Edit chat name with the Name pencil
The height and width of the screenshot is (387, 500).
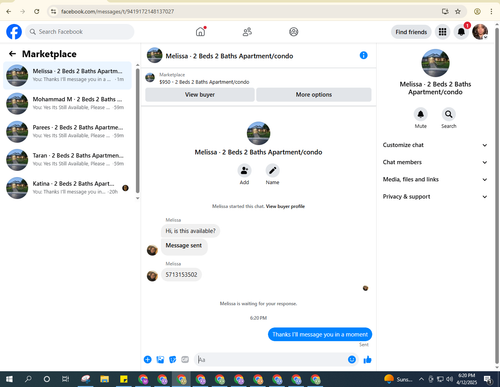click(272, 171)
